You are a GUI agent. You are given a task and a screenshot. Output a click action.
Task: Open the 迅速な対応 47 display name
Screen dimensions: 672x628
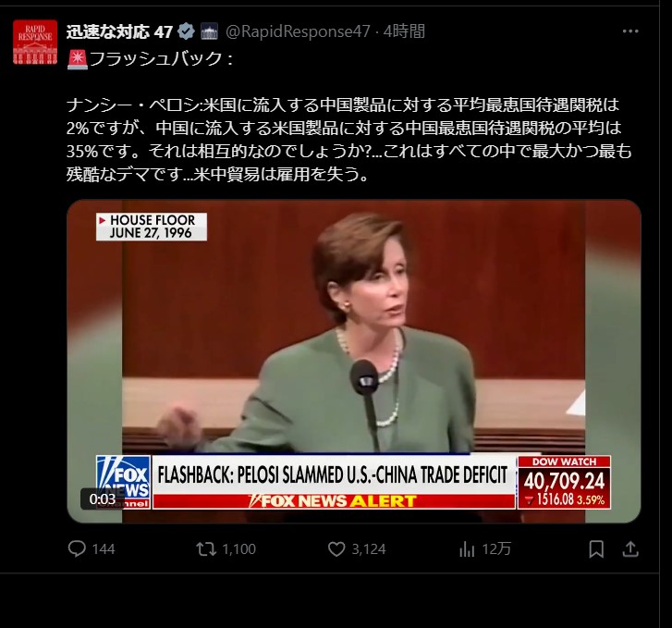(x=119, y=31)
